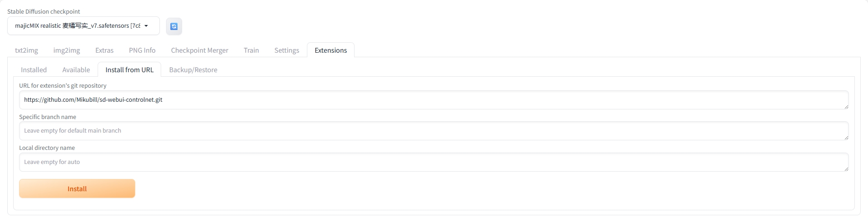Click the Local directory field's resize handle
The height and width of the screenshot is (218, 868).
(846, 169)
